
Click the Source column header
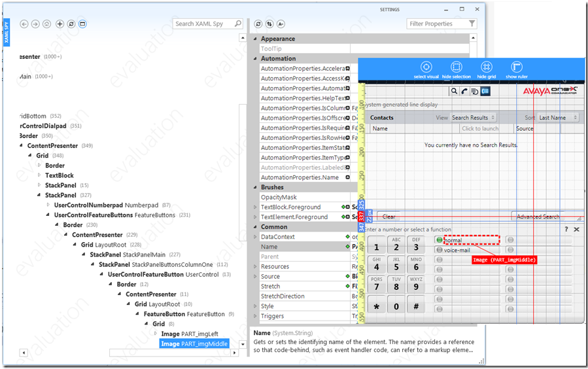pos(537,128)
